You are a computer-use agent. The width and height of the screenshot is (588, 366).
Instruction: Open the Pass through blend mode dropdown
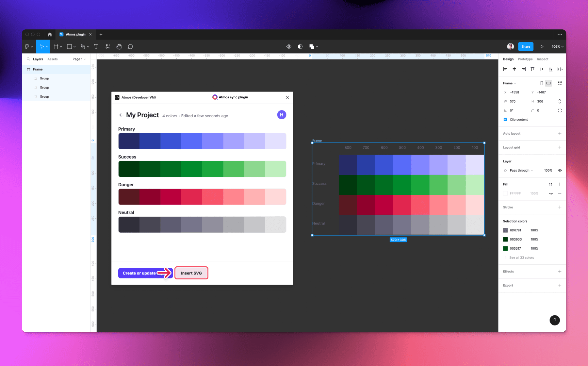click(519, 170)
